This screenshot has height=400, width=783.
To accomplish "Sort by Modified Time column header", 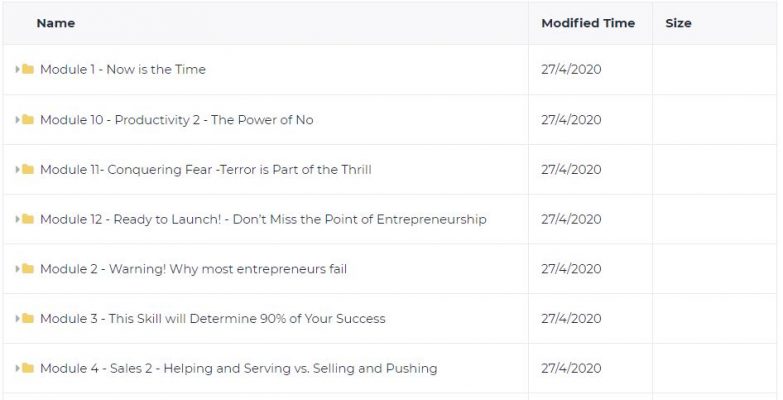I will (x=588, y=23).
